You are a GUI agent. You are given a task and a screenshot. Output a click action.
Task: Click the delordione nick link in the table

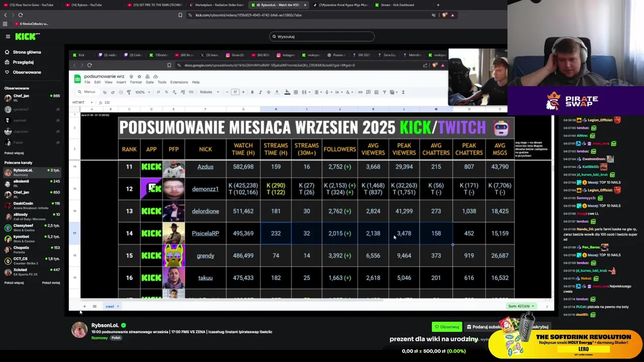click(x=205, y=211)
